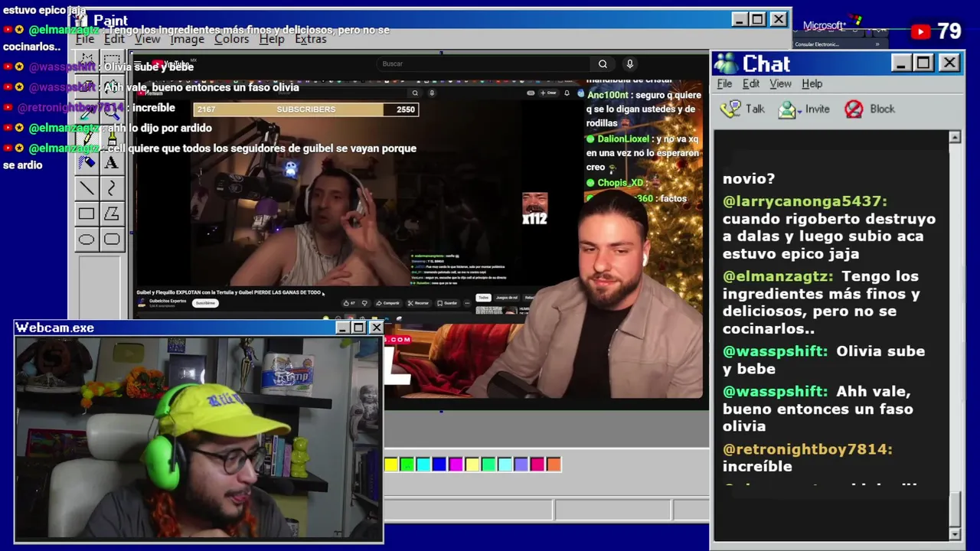Select the Brush tool in Paint
Image resolution: width=980 pixels, height=551 pixels.
click(112, 137)
